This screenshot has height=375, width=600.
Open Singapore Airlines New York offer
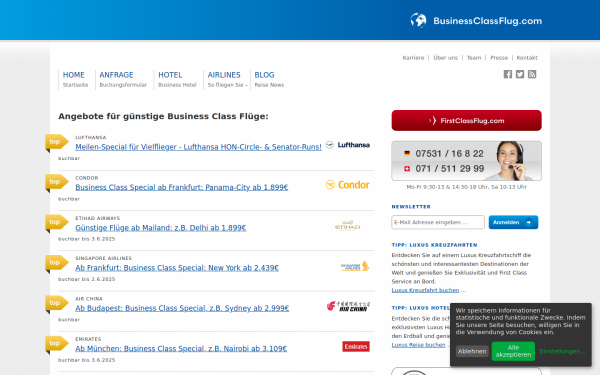tap(177, 268)
